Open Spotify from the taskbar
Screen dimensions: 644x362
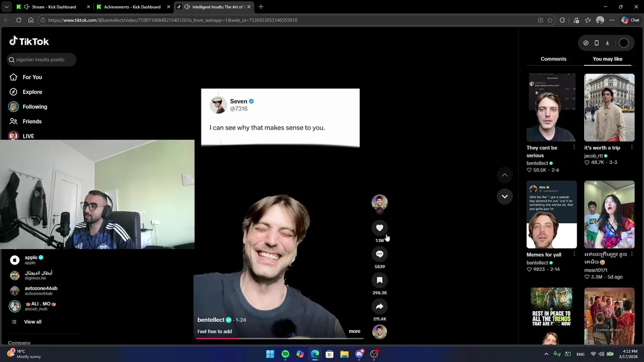pos(285,354)
